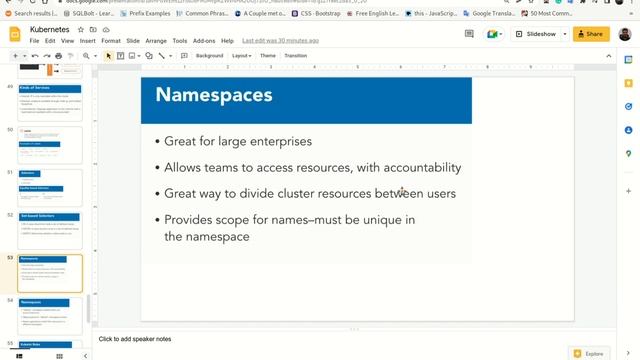Open Google account avatar
This screenshot has width=640, height=360.
[624, 34]
